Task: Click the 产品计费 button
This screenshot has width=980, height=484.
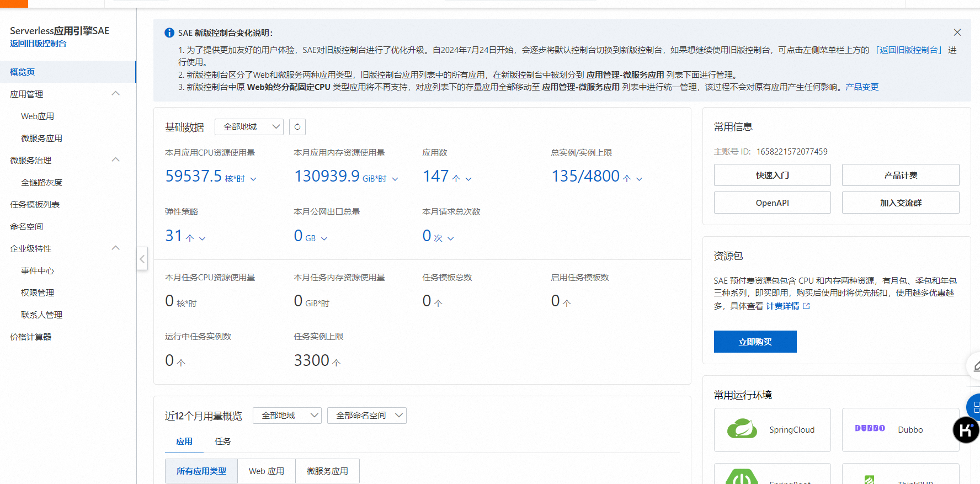Action: pos(901,175)
